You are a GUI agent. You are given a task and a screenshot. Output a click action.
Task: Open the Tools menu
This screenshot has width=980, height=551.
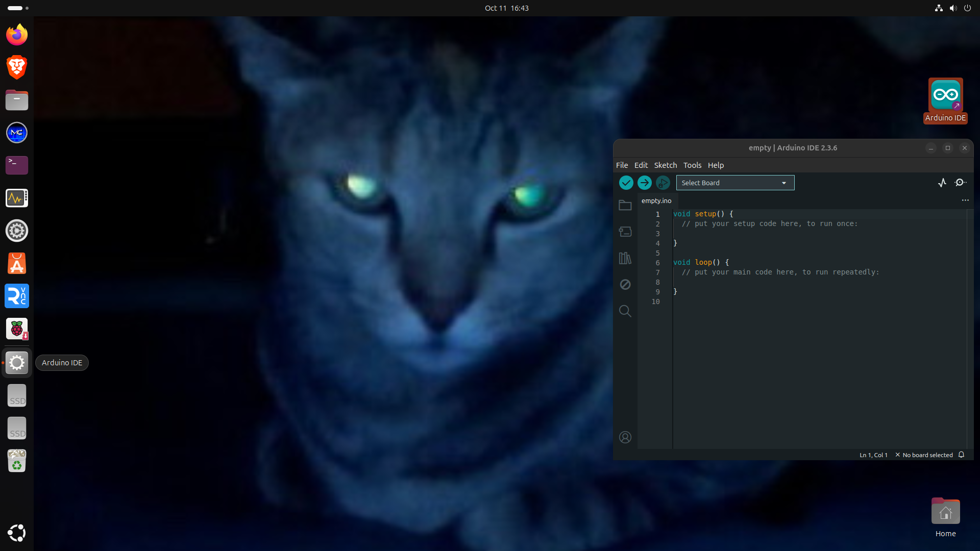(692, 165)
